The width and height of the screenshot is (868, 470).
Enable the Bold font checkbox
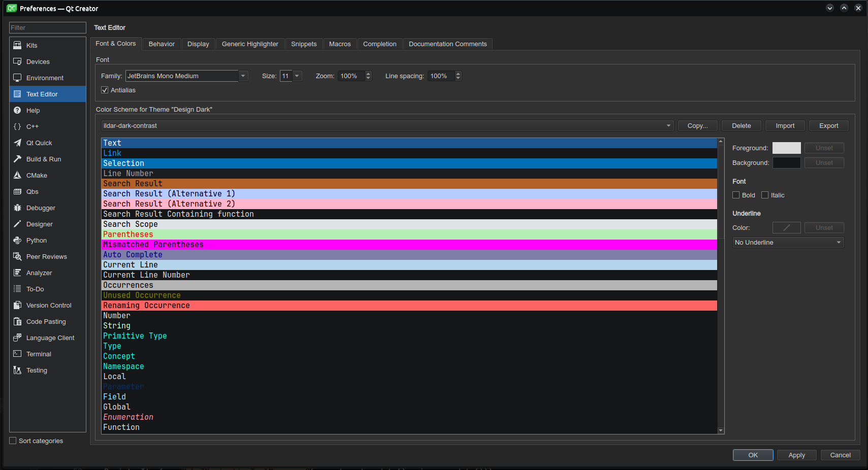tap(736, 195)
